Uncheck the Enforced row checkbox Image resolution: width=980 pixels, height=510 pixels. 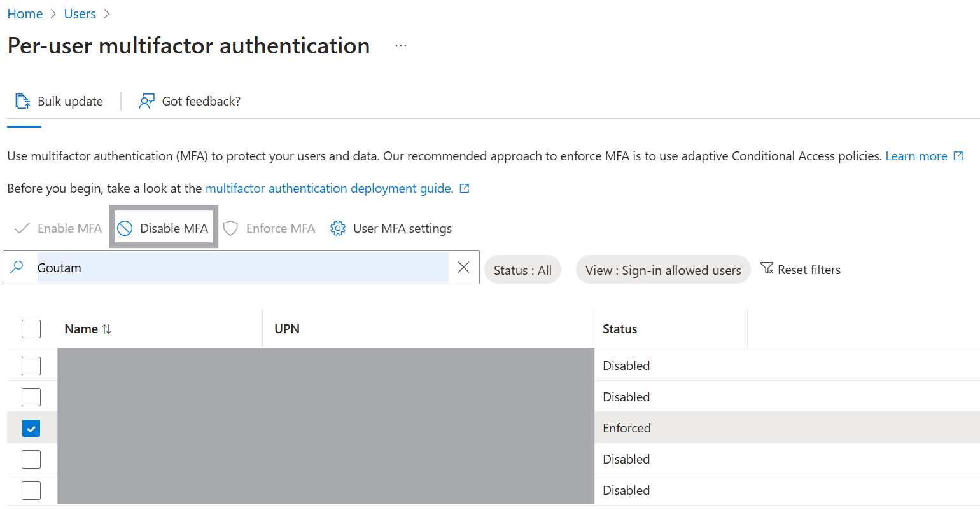pos(31,428)
